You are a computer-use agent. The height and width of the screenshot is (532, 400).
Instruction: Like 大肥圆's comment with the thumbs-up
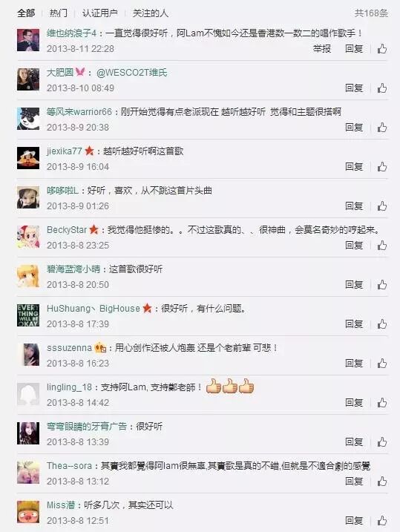tap(382, 88)
